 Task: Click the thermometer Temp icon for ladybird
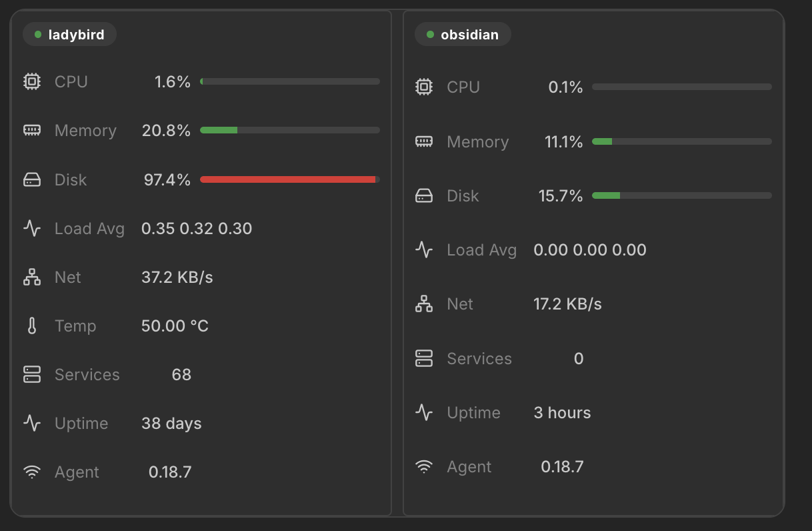(x=32, y=326)
